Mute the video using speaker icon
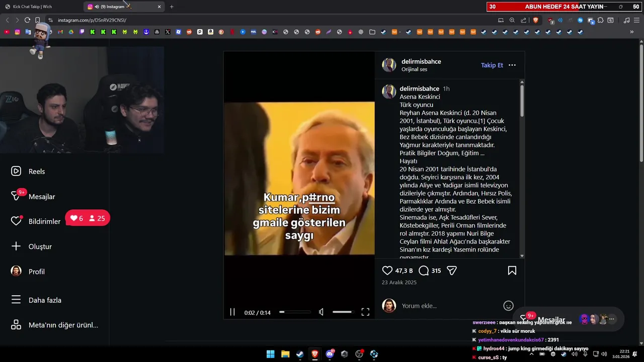 pyautogui.click(x=321, y=312)
